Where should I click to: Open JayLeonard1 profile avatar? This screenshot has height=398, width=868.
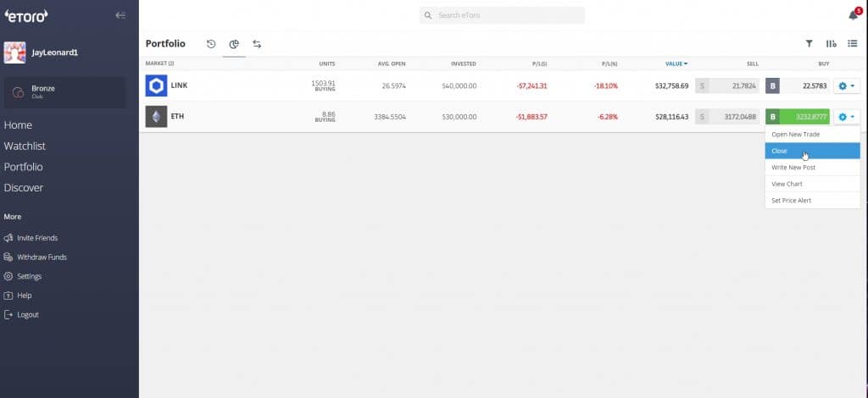click(x=14, y=53)
